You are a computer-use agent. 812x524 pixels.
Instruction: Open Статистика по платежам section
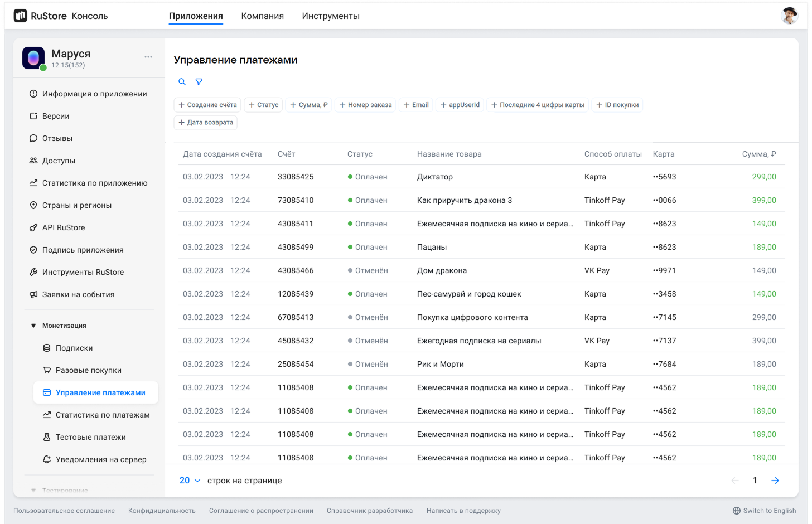[102, 415]
